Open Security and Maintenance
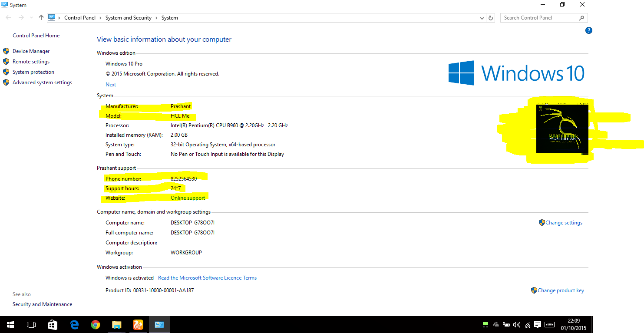Image resolution: width=644 pixels, height=333 pixels. tap(42, 304)
